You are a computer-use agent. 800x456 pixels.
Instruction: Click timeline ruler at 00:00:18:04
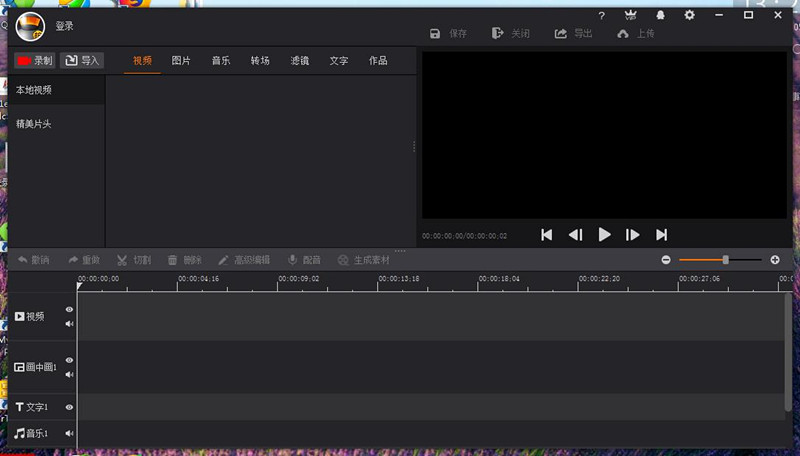[499, 279]
